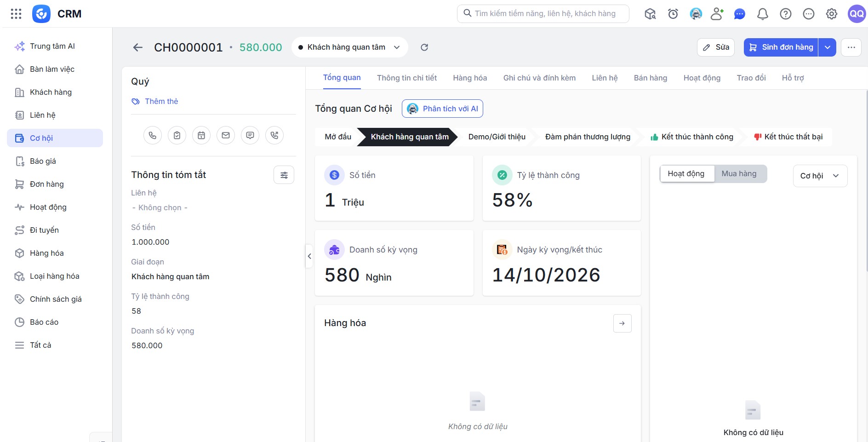Go back with the left arrow
Screen dimensions: 868x442
[138, 47]
